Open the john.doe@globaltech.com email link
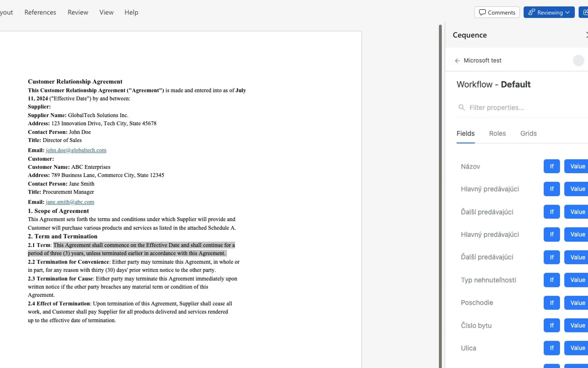This screenshot has height=368, width=588. pos(76,150)
